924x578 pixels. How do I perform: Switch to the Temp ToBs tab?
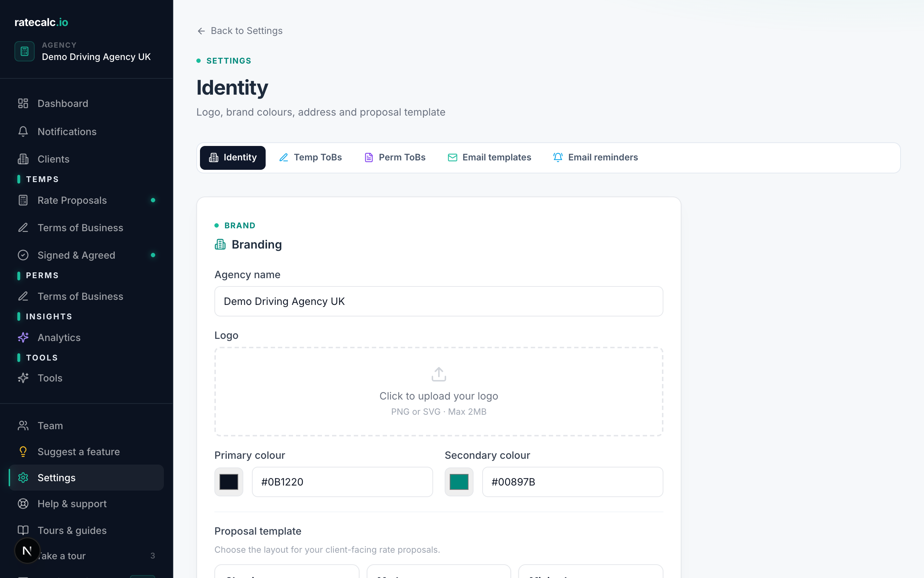pos(310,158)
